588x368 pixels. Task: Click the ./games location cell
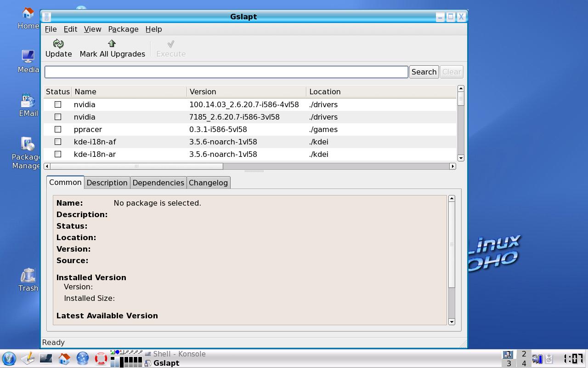(323, 129)
